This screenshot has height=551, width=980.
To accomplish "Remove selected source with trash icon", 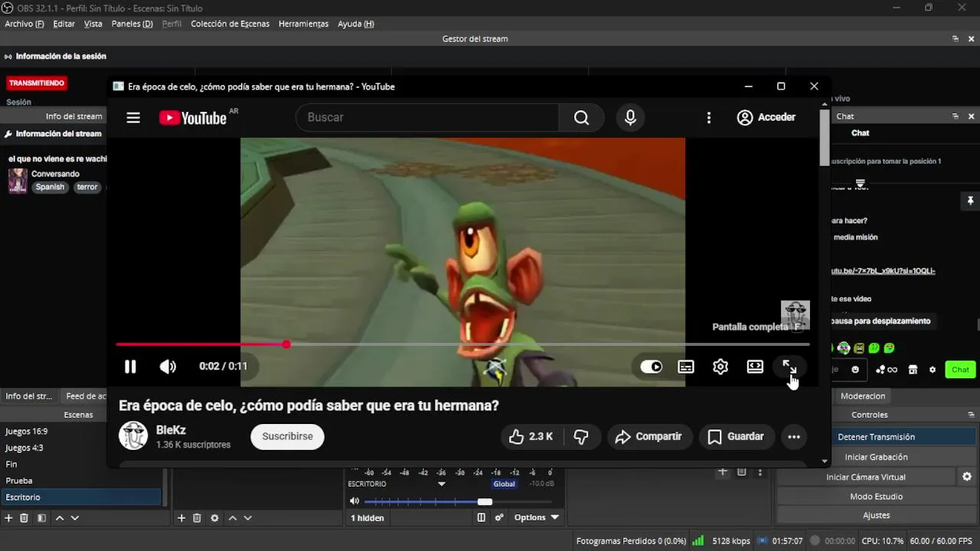I will click(197, 518).
